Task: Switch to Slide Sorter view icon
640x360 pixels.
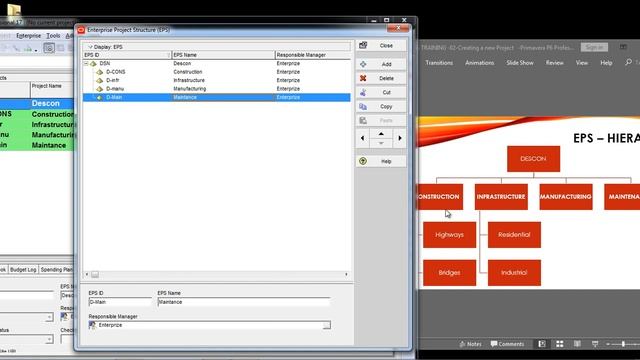Action: [x=560, y=344]
